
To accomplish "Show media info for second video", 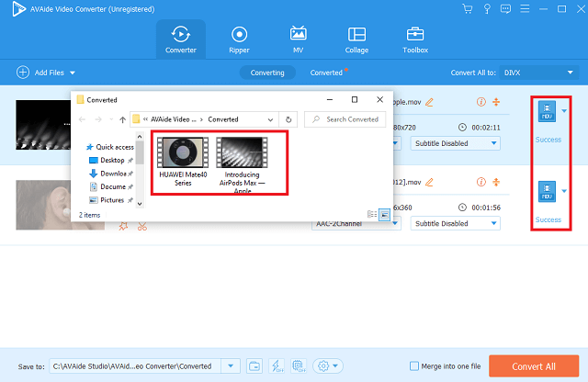I will click(x=481, y=182).
